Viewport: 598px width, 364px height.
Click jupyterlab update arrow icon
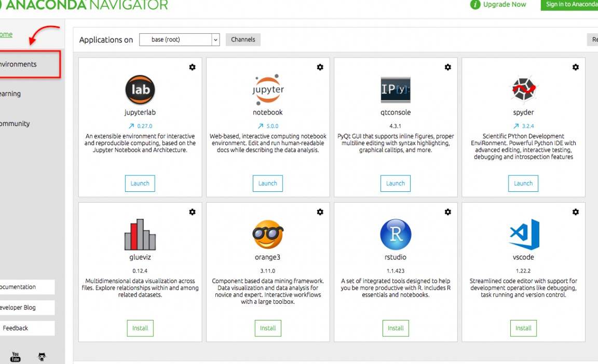131,126
